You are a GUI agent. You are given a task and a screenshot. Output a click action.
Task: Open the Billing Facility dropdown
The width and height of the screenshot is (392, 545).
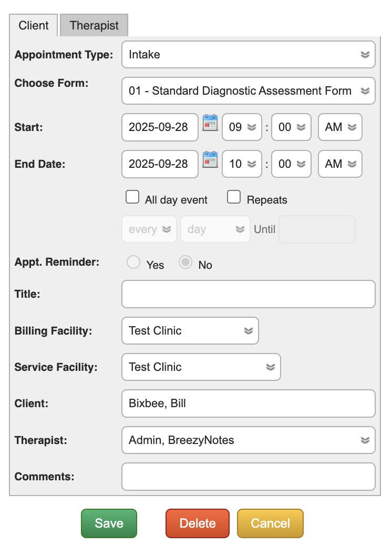pos(190,331)
